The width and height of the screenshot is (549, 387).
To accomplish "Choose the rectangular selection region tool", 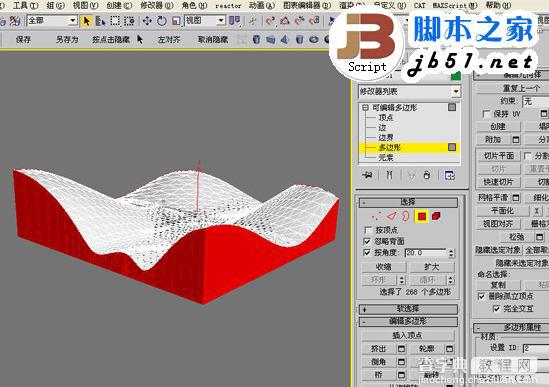I will [115, 21].
